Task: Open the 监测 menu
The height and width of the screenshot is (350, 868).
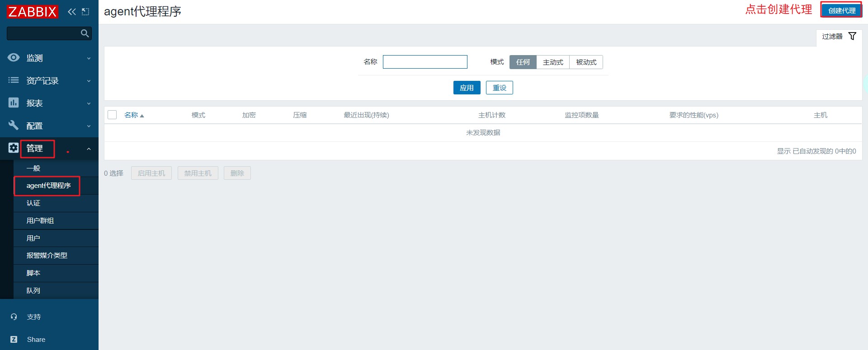Action: click(x=49, y=58)
